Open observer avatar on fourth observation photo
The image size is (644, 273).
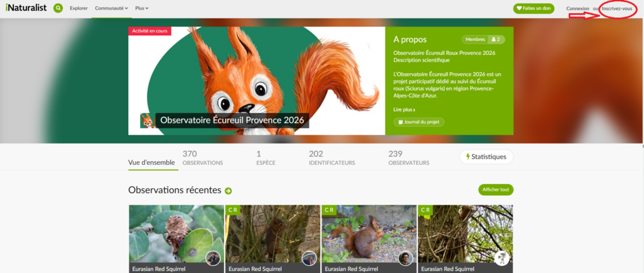[x=501, y=258]
